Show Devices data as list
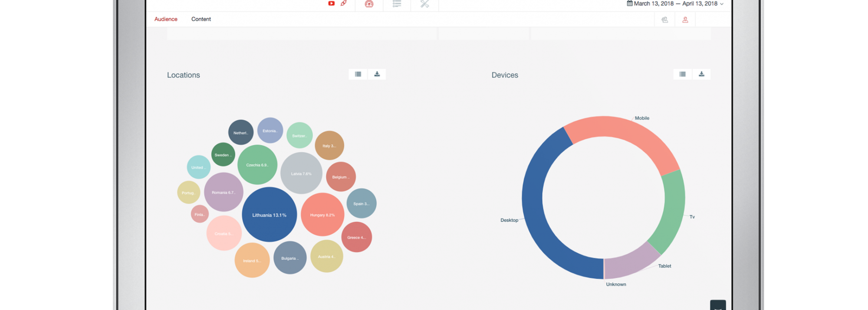The width and height of the screenshot is (868, 310). [683, 74]
